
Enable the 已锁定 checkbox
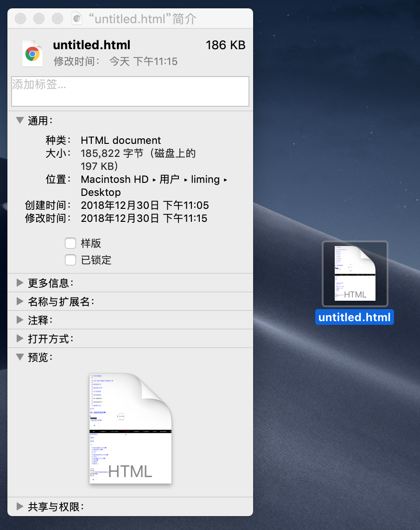(70, 260)
